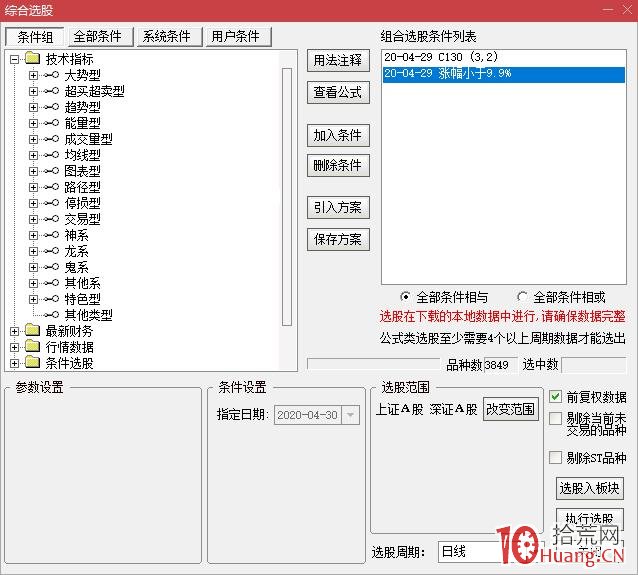Expand the 最新财务 tree node
Viewport: 638px width, 575px height.
(x=15, y=331)
